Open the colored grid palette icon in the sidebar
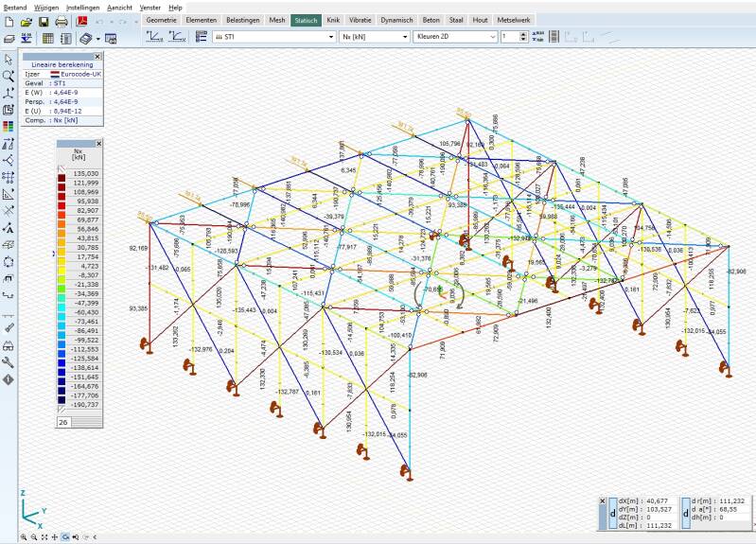This screenshot has width=756, height=544. 9,127
